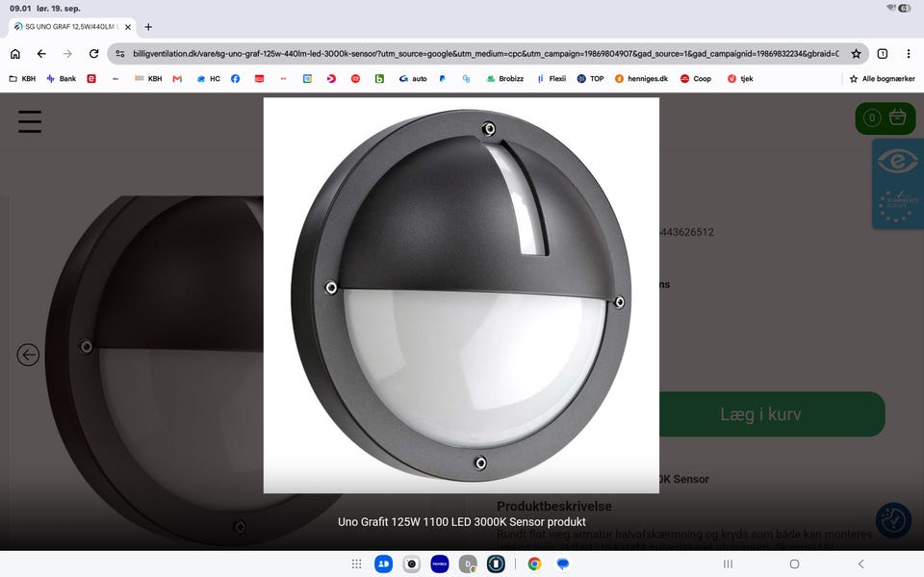924x577 pixels.
Task: Open the Chrome three-dot menu
Action: [x=908, y=54]
